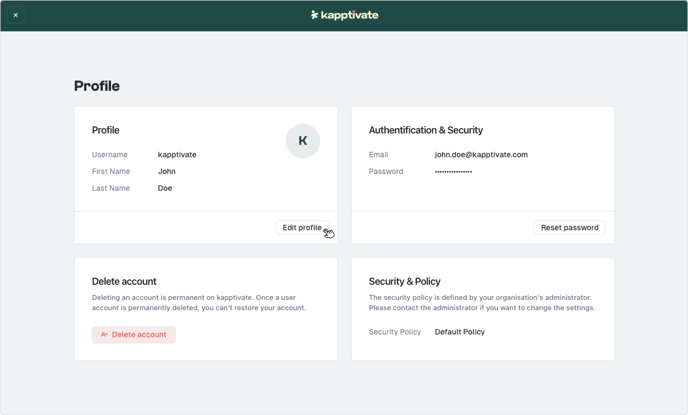Click the Authentification & Security card title
The image size is (688, 415).
426,130
